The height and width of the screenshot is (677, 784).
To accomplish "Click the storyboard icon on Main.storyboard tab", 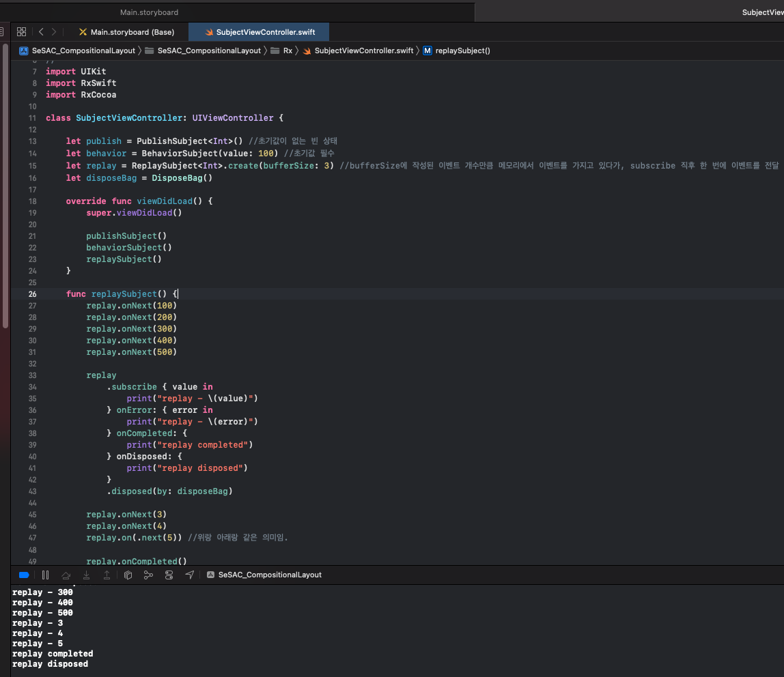I will 83,32.
